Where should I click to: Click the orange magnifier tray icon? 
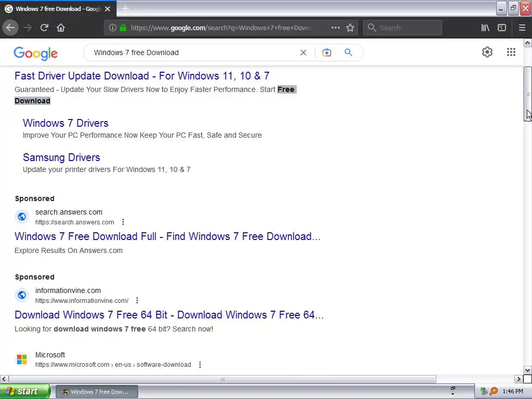pos(494,392)
